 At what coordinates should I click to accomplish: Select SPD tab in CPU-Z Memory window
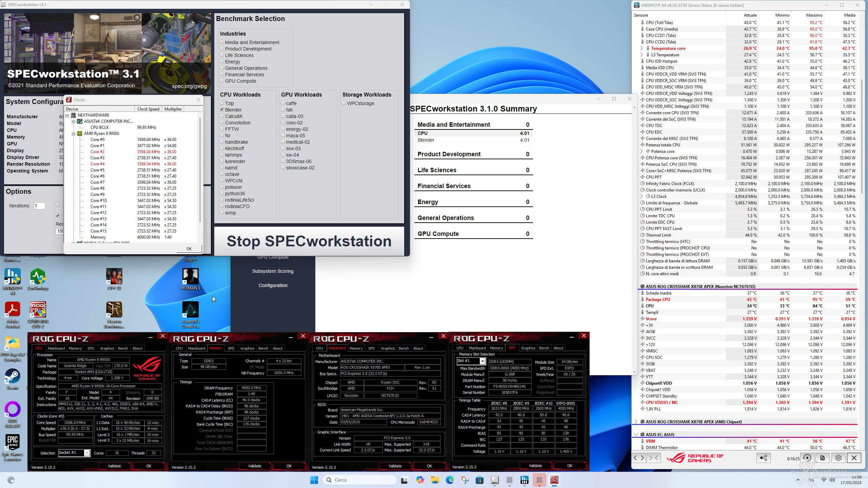[231, 348]
